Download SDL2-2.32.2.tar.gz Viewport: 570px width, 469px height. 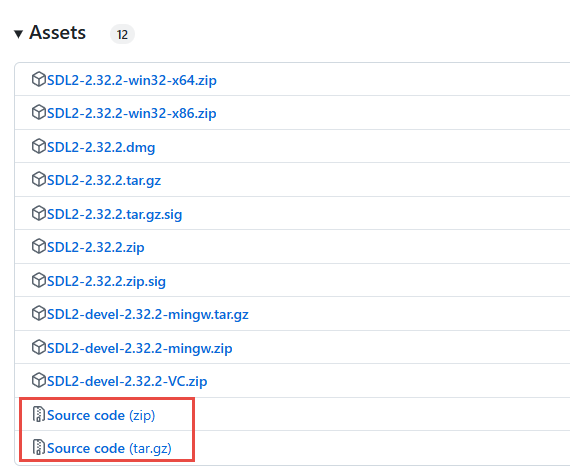point(104,180)
